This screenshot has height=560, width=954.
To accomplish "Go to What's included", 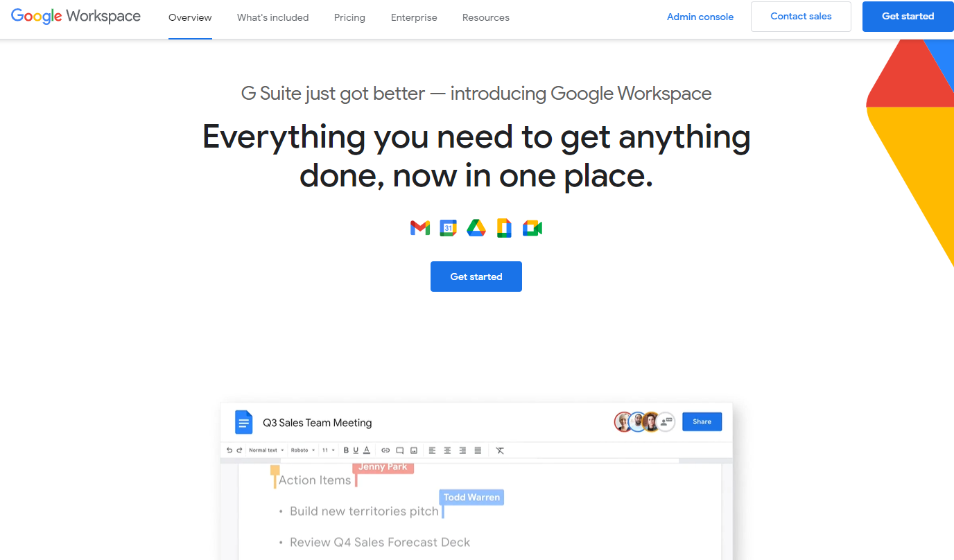I will (273, 17).
